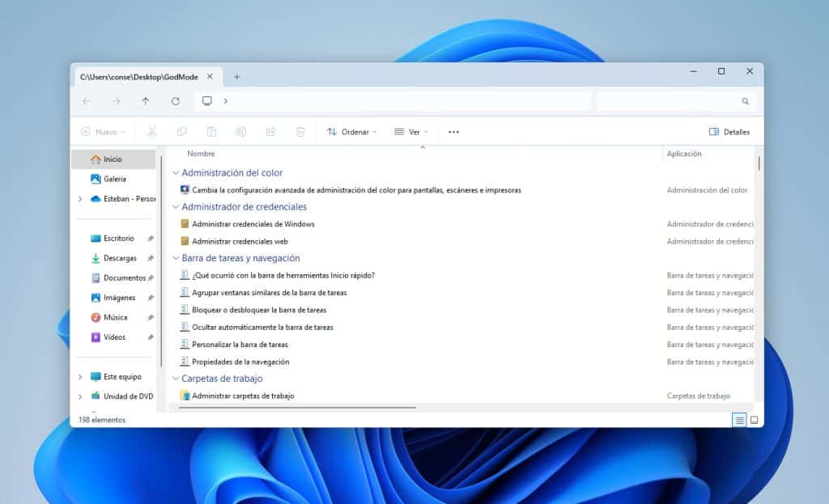The image size is (829, 504).
Task: Click the vertical scrollbar thumb of file list
Action: (759, 163)
